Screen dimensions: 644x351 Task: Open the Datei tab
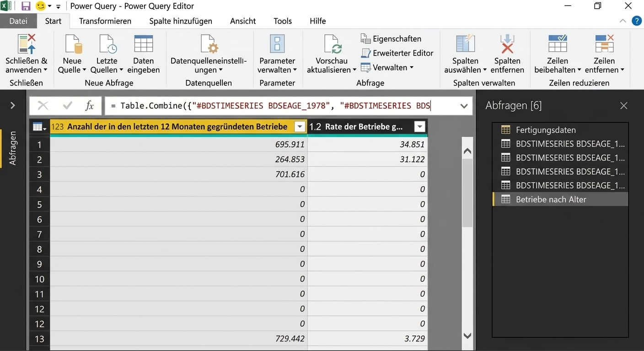coord(18,21)
